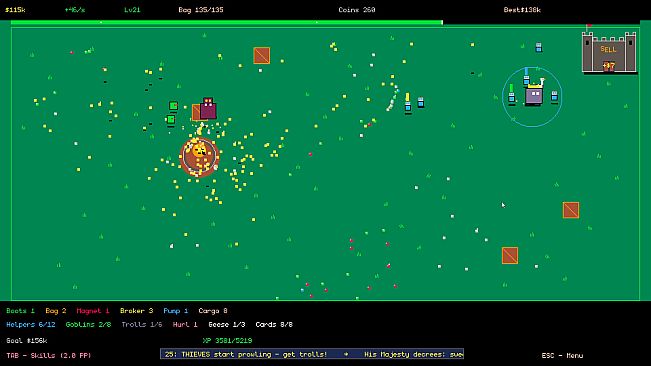
Task: Choose the Magnet 1 upgrade
Action: (93, 311)
